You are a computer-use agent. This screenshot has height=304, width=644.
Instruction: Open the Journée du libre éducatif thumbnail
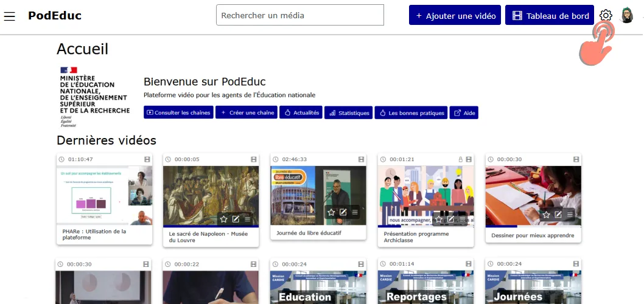pos(318,195)
